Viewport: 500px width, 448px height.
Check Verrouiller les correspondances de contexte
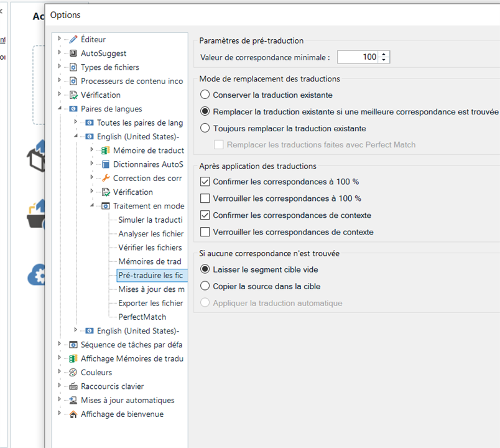205,231
